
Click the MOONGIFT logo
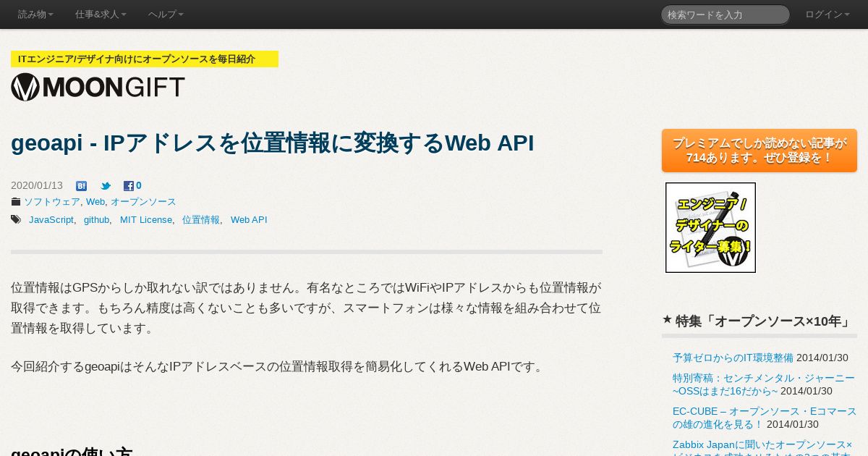click(x=98, y=87)
